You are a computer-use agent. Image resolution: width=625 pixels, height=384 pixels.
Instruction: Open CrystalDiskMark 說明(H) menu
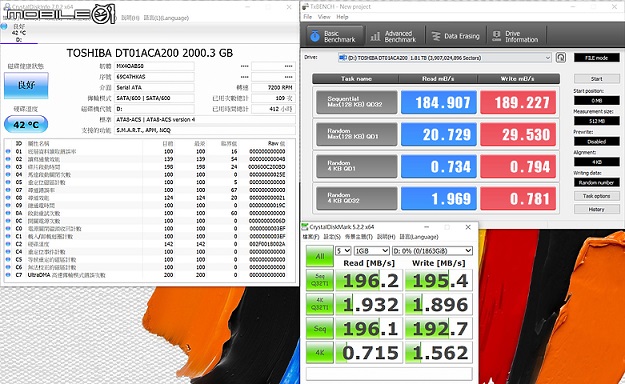point(386,237)
